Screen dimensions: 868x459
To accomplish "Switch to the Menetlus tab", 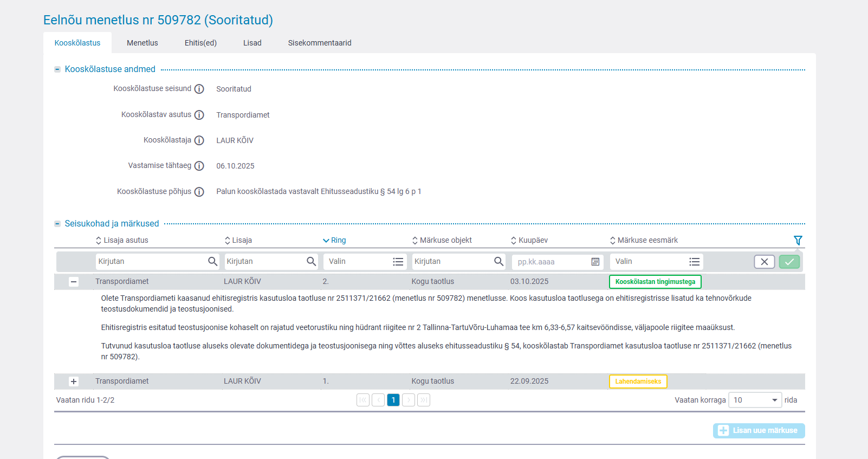I will tap(142, 43).
